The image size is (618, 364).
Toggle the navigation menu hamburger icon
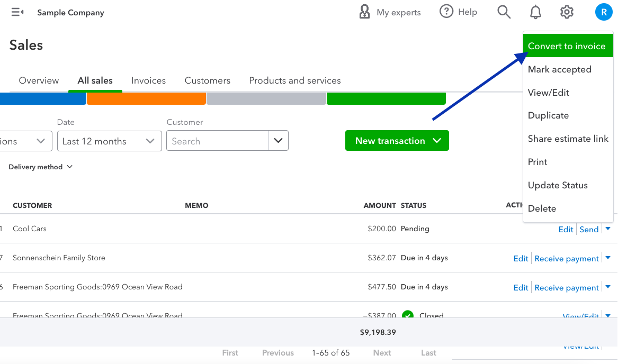pos(17,12)
